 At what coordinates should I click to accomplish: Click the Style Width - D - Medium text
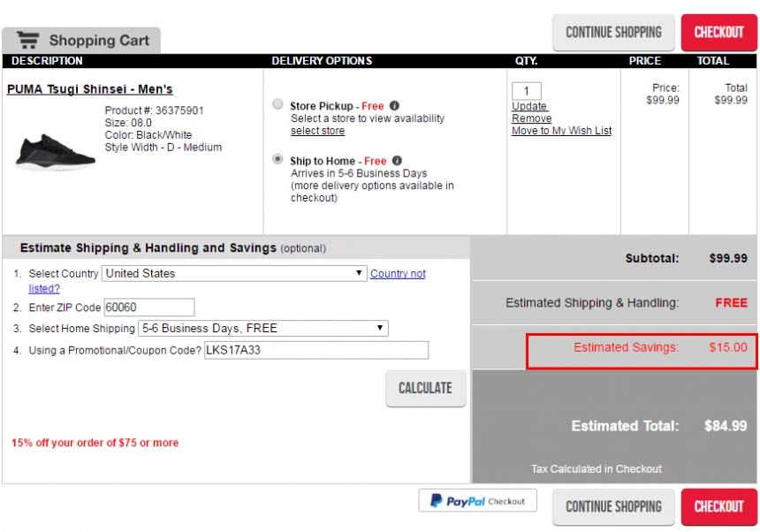click(163, 148)
